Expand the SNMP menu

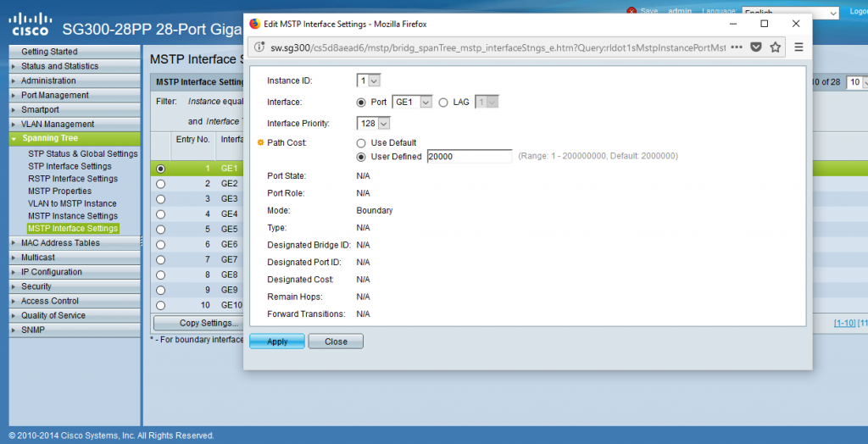point(75,330)
